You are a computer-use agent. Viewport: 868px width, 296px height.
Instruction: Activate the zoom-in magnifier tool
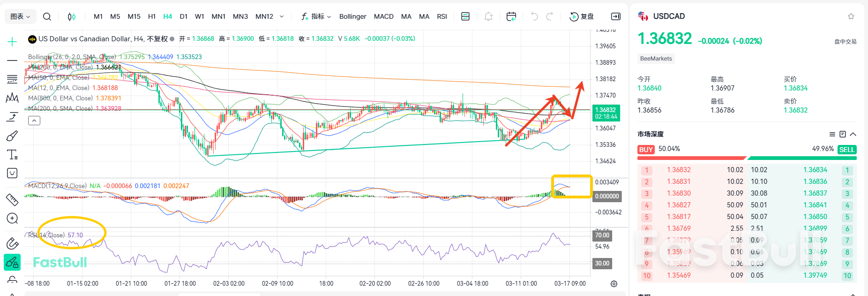[12, 219]
